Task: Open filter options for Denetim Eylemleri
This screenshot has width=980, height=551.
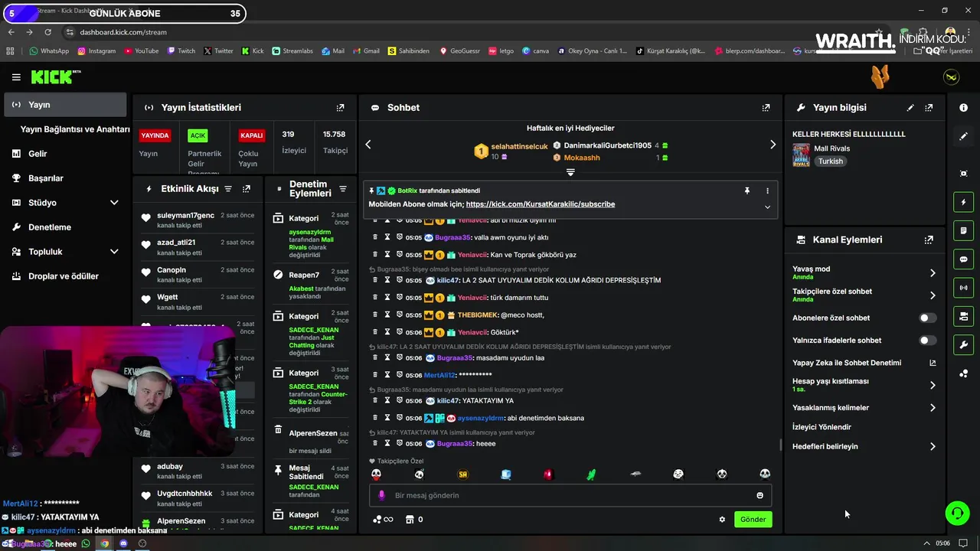Action: [343, 189]
